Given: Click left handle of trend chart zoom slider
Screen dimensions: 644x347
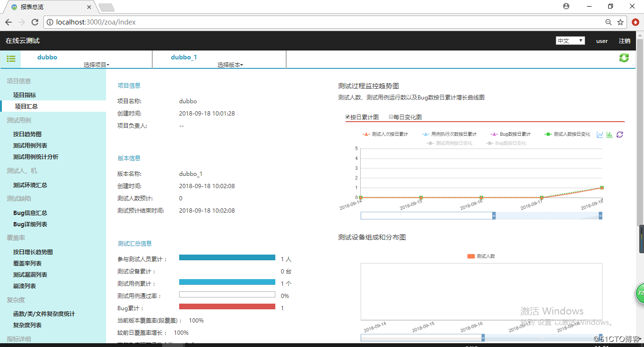Looking at the screenshot, I should pos(494,215).
